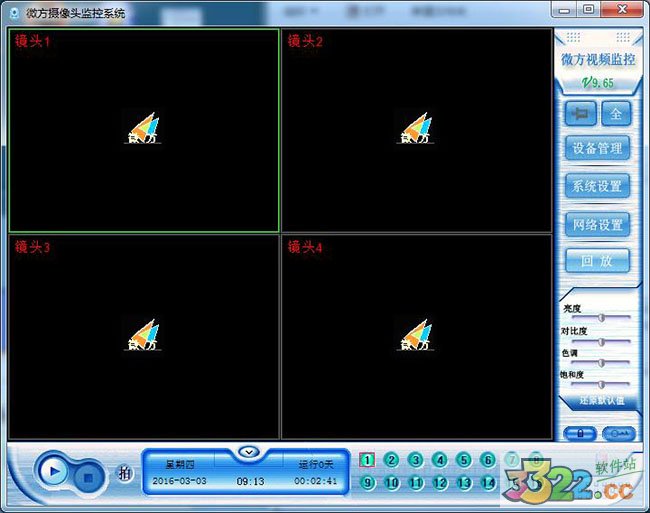Stop monitoring with the square stop button
650x513 pixels.
tap(88, 478)
